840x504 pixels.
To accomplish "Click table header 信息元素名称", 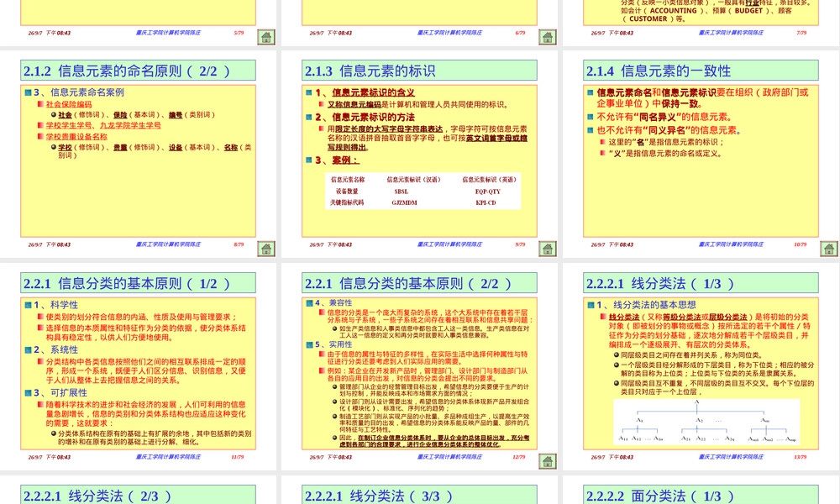I will tap(348, 180).
